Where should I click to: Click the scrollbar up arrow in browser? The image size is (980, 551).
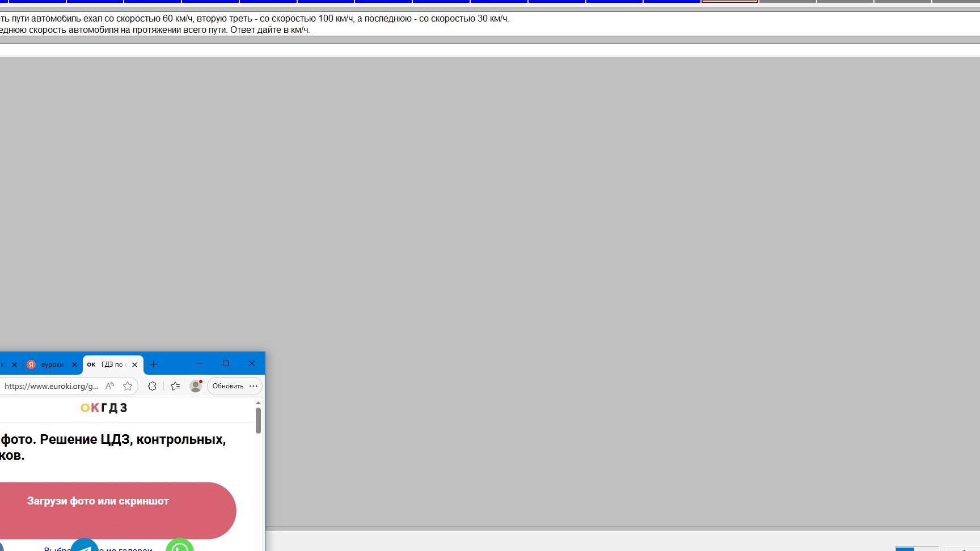258,402
